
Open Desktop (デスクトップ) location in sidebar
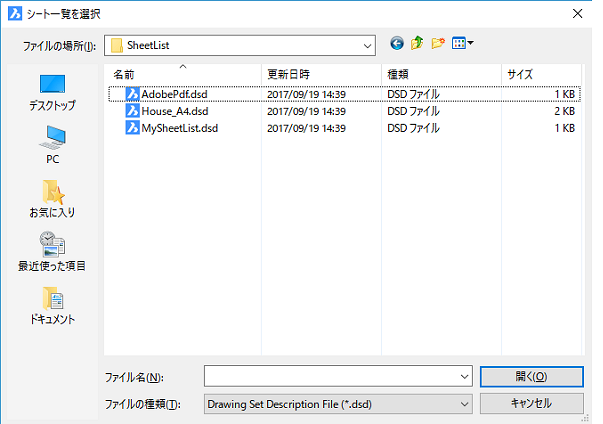click(x=52, y=93)
